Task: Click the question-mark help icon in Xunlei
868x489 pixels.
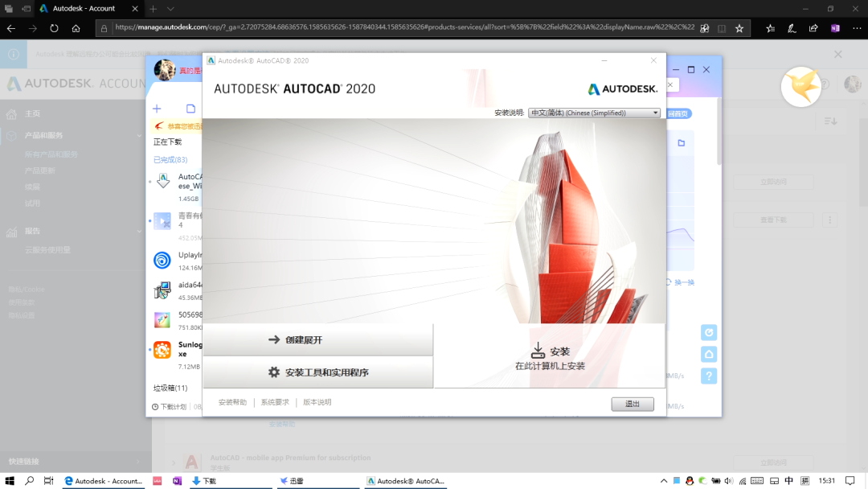Action: [709, 376]
